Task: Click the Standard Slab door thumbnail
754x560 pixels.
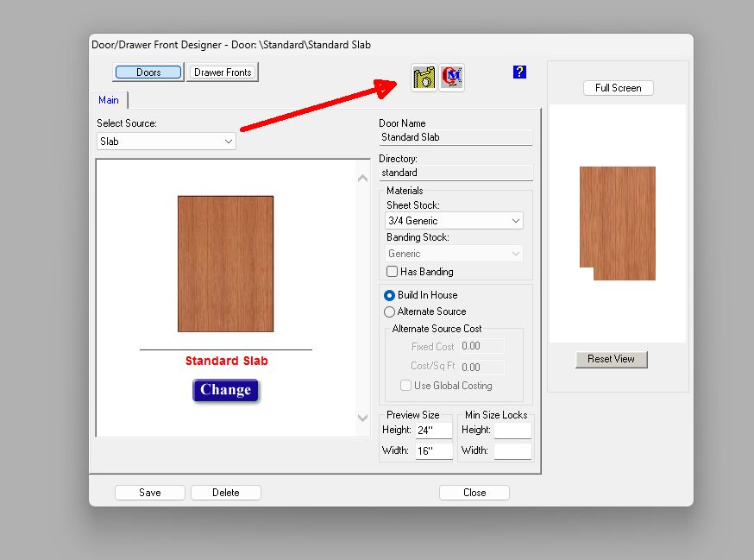Action: (225, 264)
